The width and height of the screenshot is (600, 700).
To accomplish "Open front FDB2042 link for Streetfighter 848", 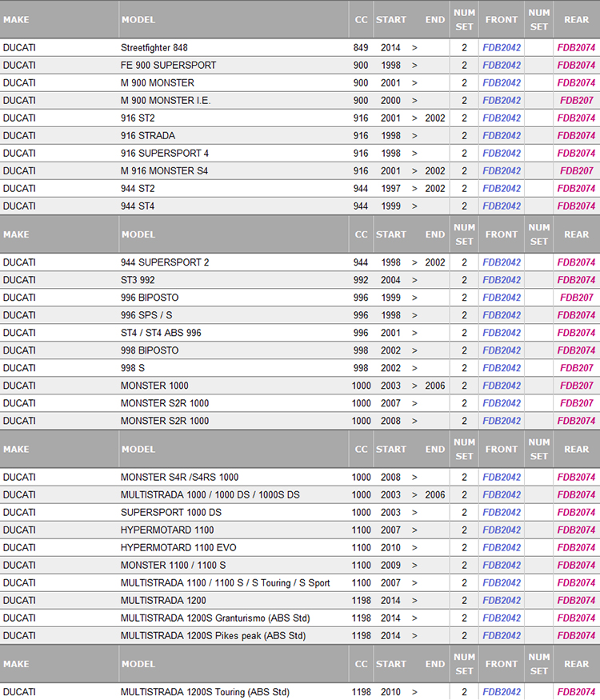I will 502,48.
